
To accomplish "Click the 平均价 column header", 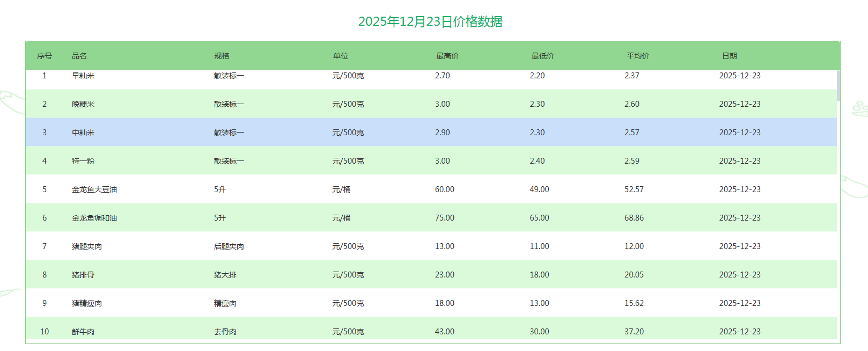I will [637, 56].
